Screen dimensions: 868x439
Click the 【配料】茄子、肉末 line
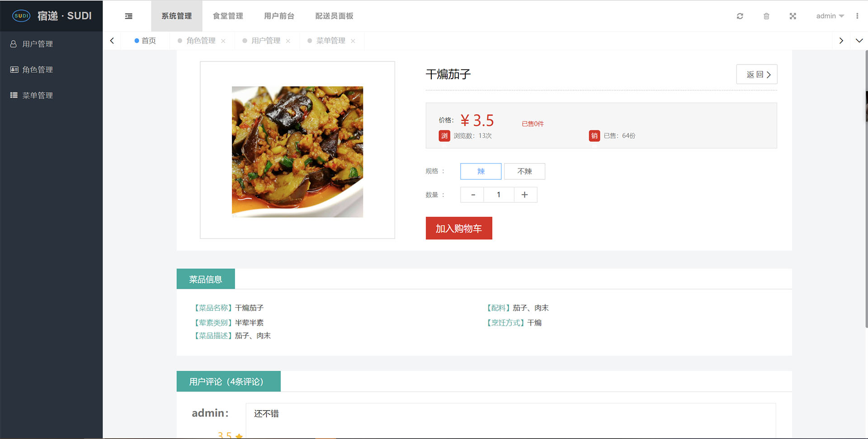click(517, 308)
